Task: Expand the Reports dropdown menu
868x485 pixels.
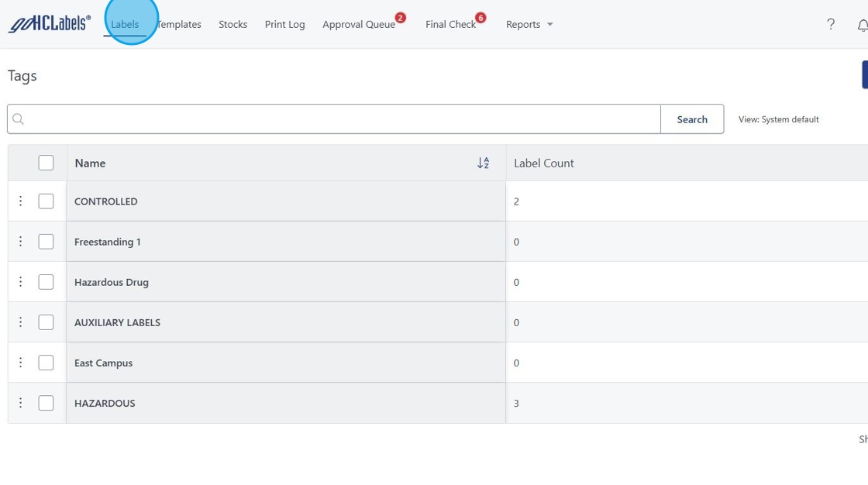Action: 529,25
